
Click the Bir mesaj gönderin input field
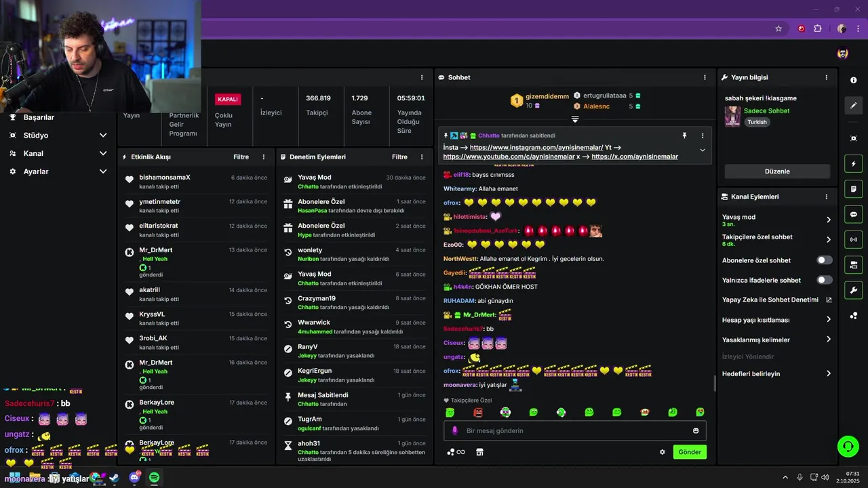(575, 430)
